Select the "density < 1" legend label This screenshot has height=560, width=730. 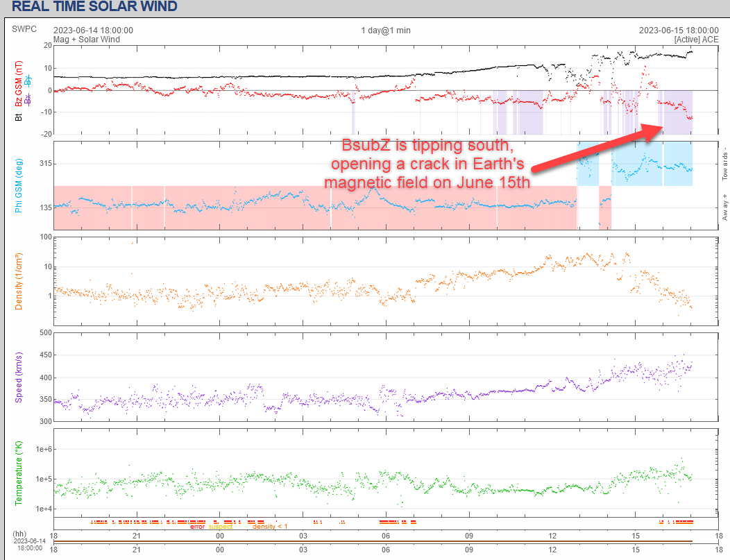click(x=269, y=527)
